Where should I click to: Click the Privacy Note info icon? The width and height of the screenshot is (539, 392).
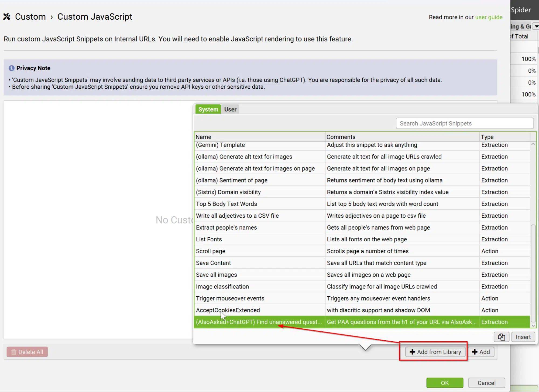[11, 68]
